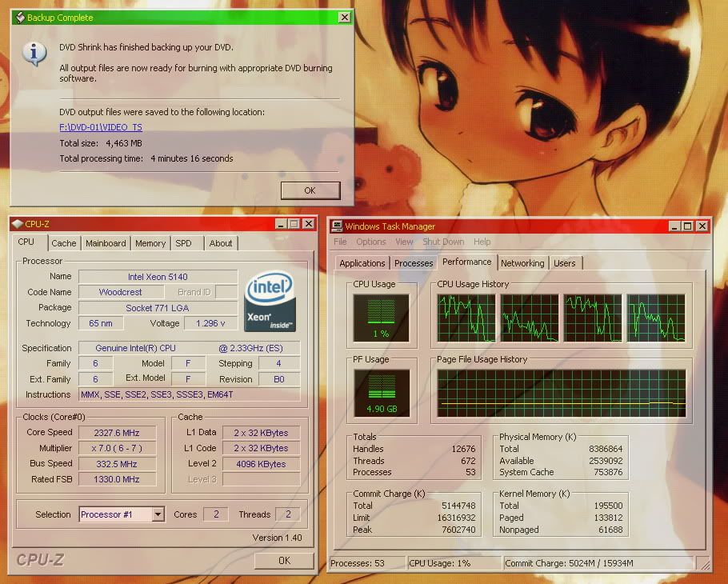728x584 pixels.
Task: Open the View menu in Task Manager
Action: [x=404, y=242]
